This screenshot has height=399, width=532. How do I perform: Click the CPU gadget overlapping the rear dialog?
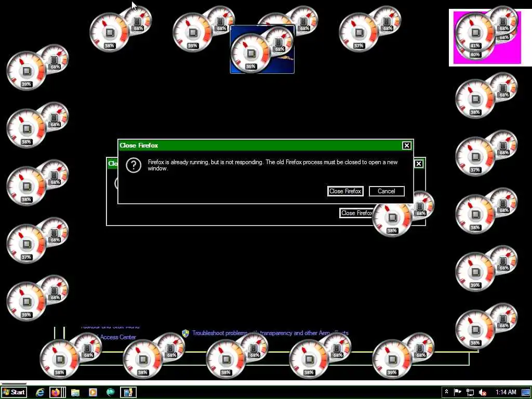point(392,218)
